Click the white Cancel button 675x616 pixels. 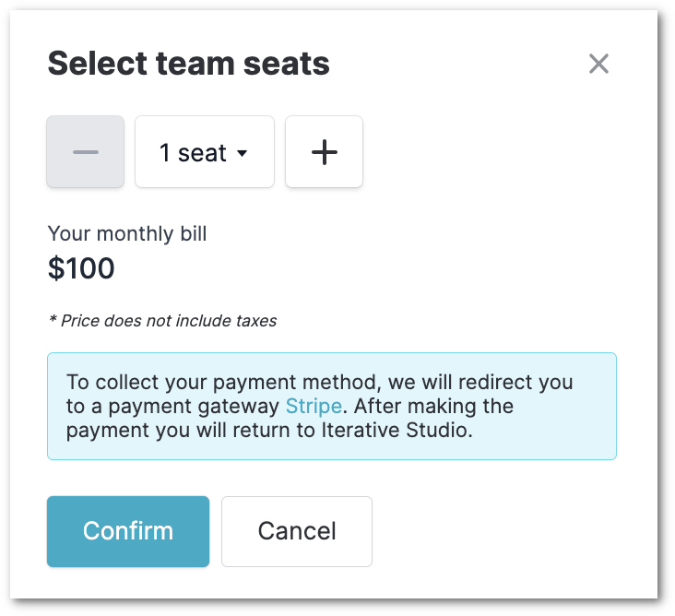(x=297, y=531)
